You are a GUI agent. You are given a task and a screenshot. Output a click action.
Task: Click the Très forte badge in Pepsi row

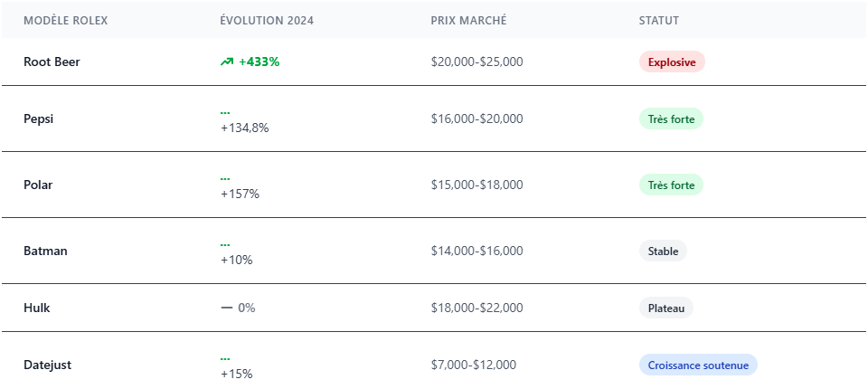[670, 119]
